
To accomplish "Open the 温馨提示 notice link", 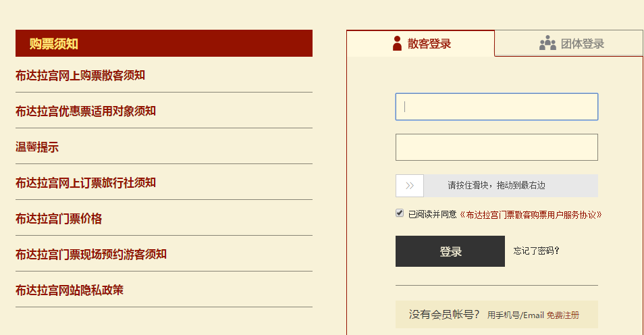I will [x=37, y=147].
